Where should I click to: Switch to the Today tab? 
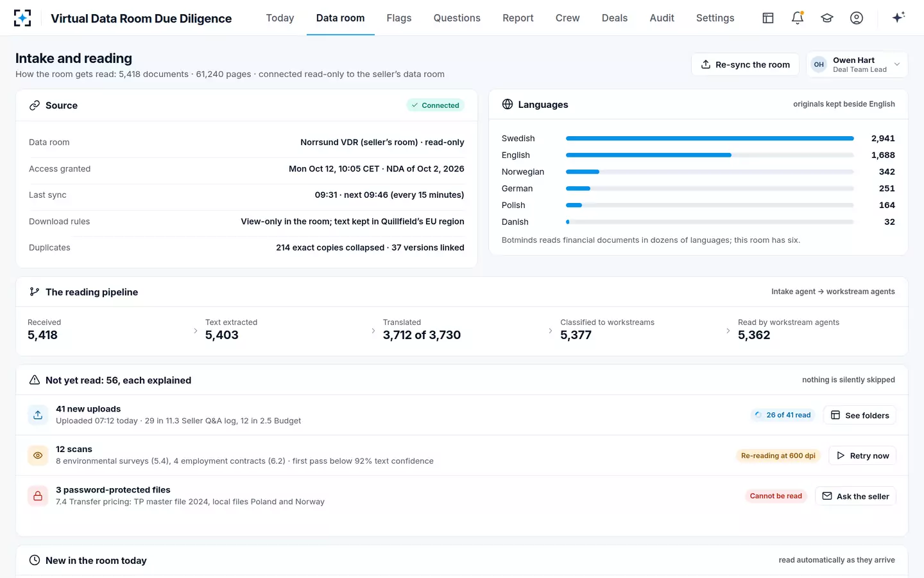pos(280,18)
